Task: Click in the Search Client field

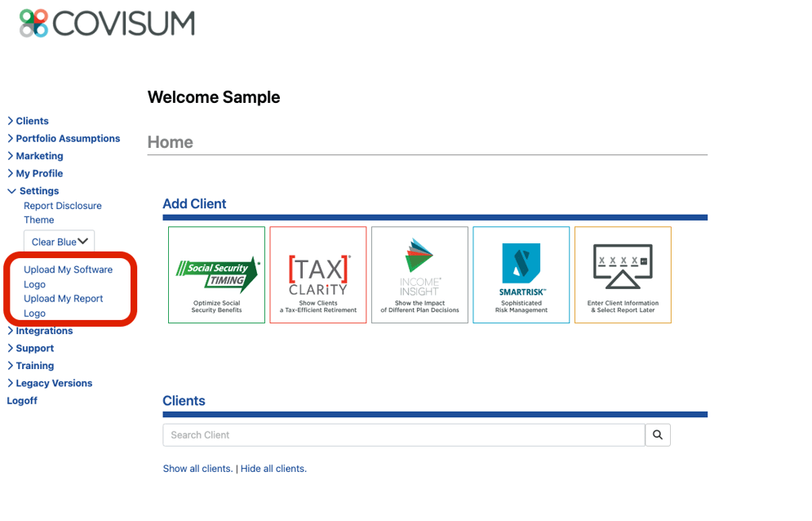Action: point(403,435)
